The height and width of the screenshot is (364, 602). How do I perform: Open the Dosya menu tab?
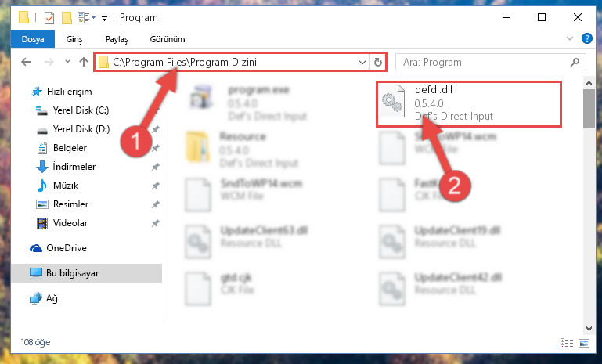point(33,39)
